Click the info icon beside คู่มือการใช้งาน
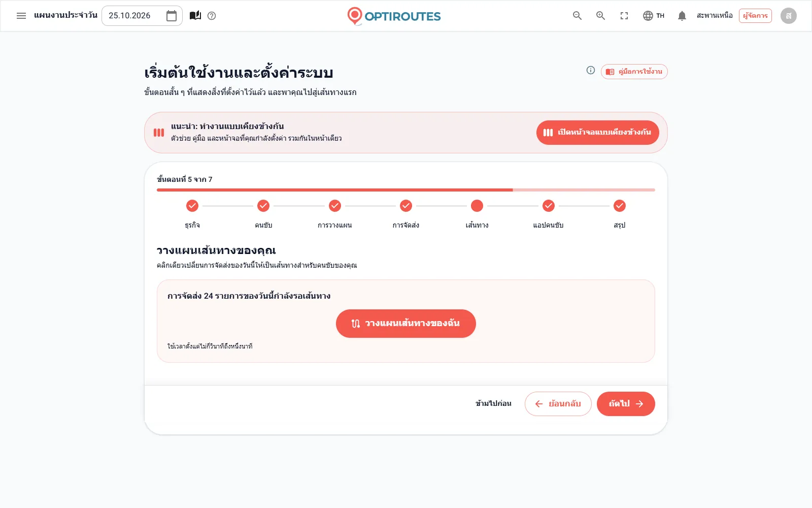 tap(591, 71)
